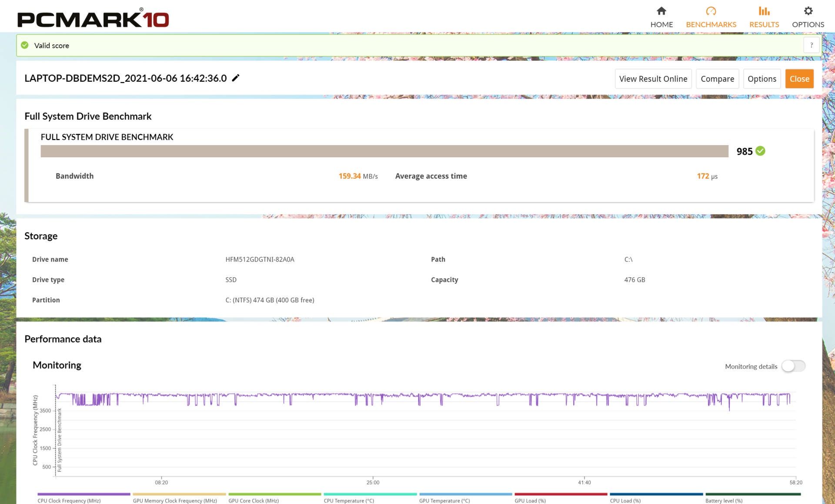The height and width of the screenshot is (504, 835).
Task: Click the path value C:\
Action: 628,259
